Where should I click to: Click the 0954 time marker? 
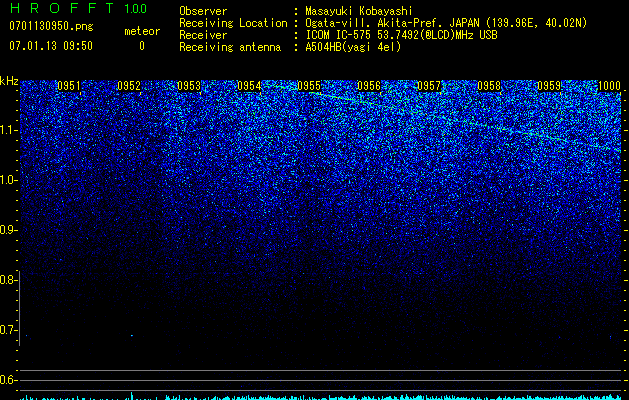249,86
